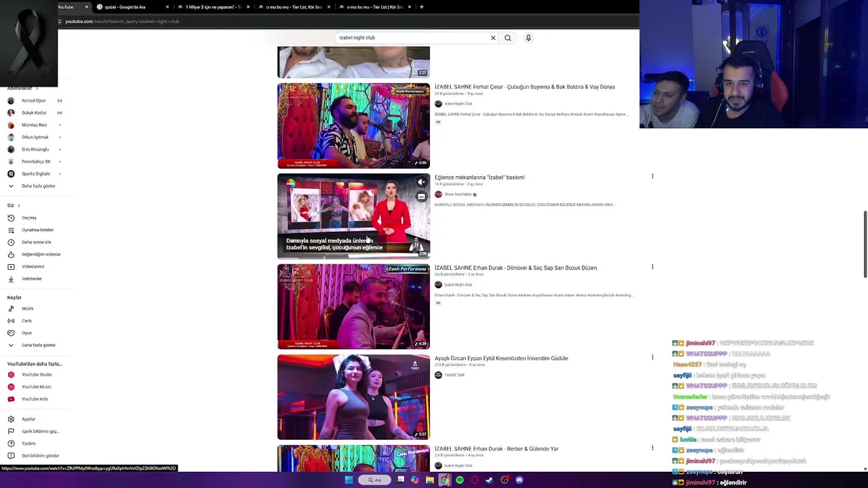Image resolution: width=868 pixels, height=488 pixels.
Task: Open Ayarlar settings
Action: (28, 419)
